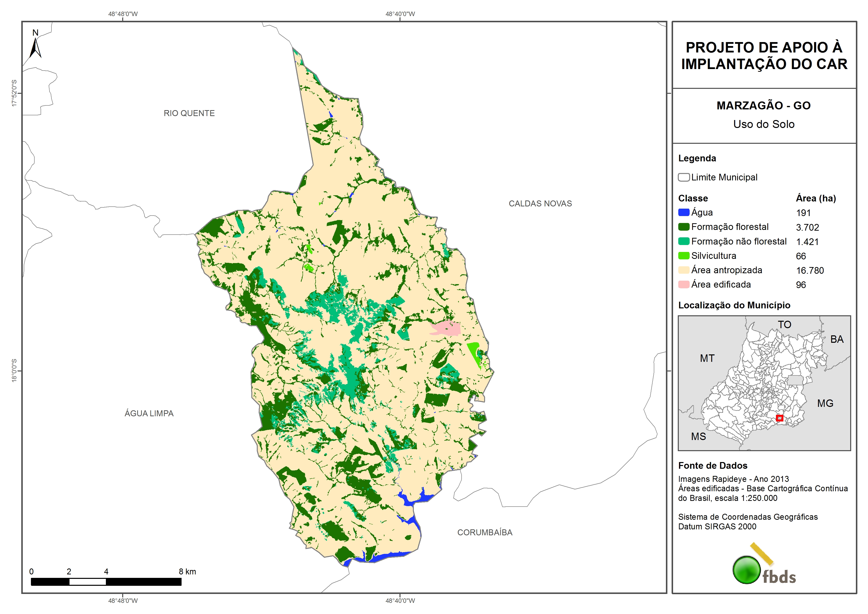
Task: Click the Área (ha) column header
Action: (x=816, y=198)
